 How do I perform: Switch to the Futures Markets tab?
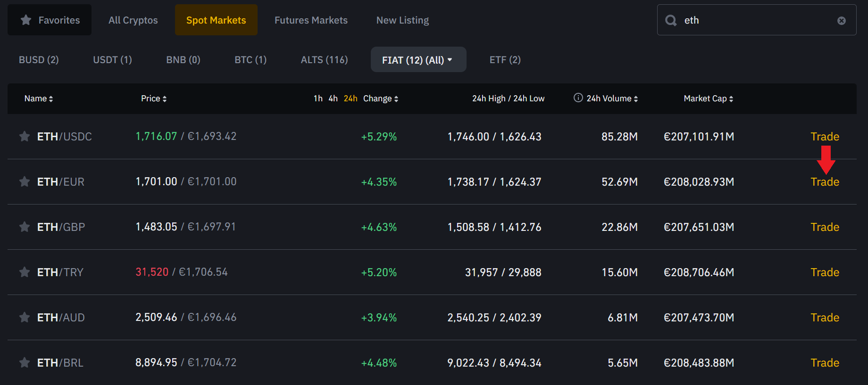click(311, 20)
